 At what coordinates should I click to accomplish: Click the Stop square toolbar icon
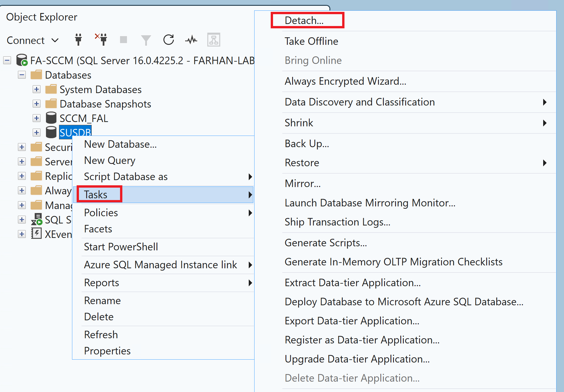(124, 40)
